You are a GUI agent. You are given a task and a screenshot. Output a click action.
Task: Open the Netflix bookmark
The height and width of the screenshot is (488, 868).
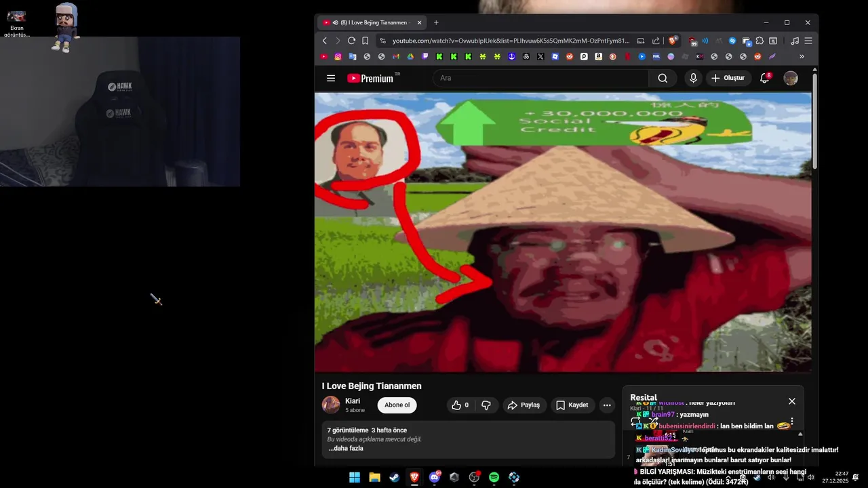627,57
